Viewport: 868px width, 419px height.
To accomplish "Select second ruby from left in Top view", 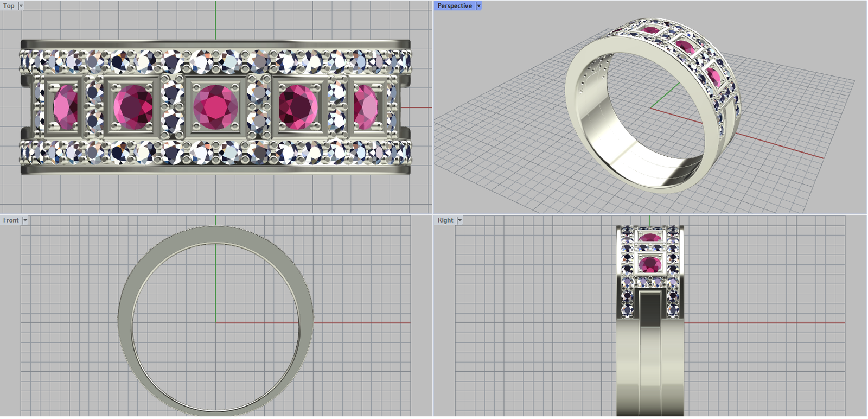I will [x=133, y=107].
